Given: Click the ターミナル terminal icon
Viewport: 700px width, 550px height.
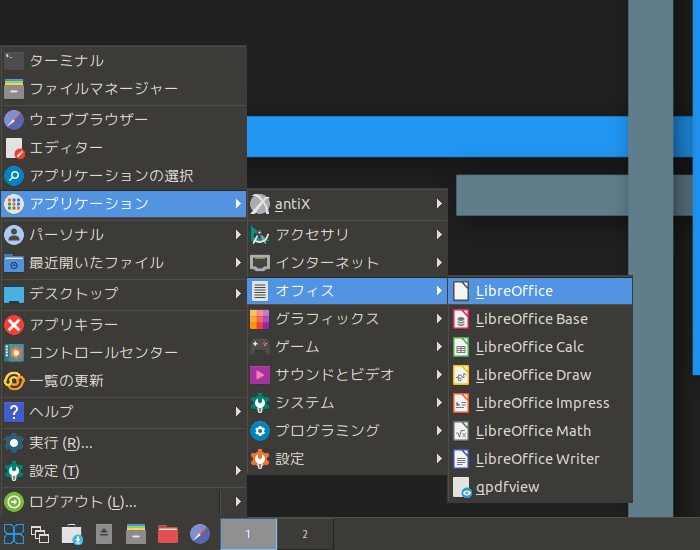Looking at the screenshot, I should tap(14, 61).
